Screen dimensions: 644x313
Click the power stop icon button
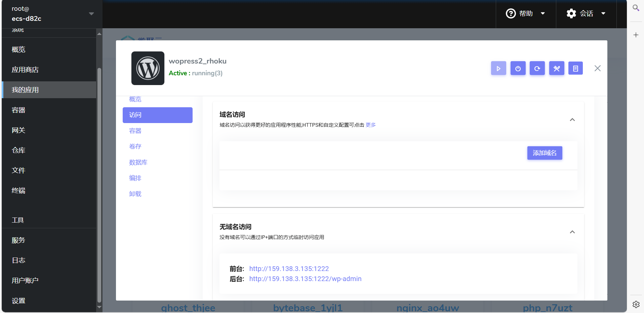[x=518, y=68]
